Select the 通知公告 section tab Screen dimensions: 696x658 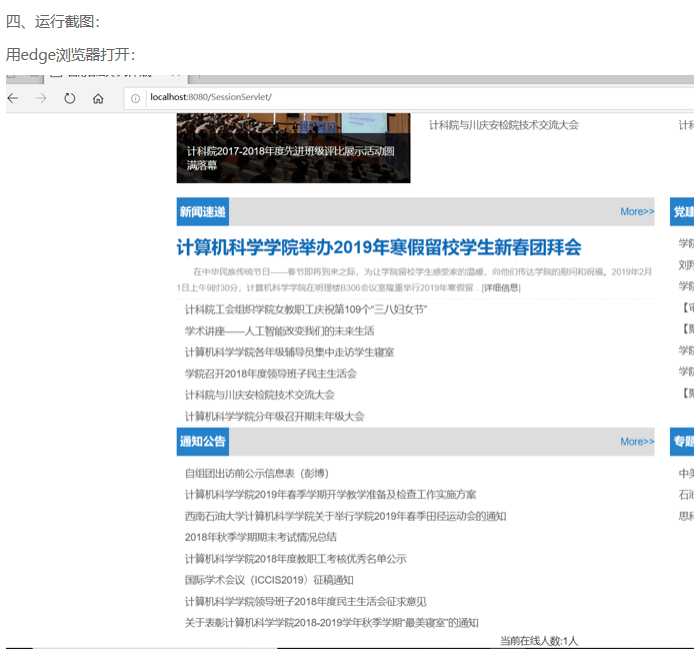click(203, 442)
